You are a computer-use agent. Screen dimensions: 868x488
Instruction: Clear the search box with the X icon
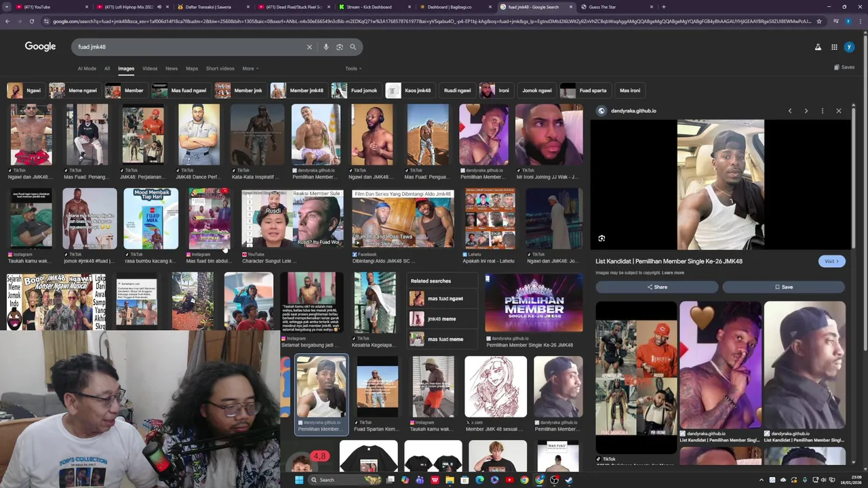[x=309, y=47]
